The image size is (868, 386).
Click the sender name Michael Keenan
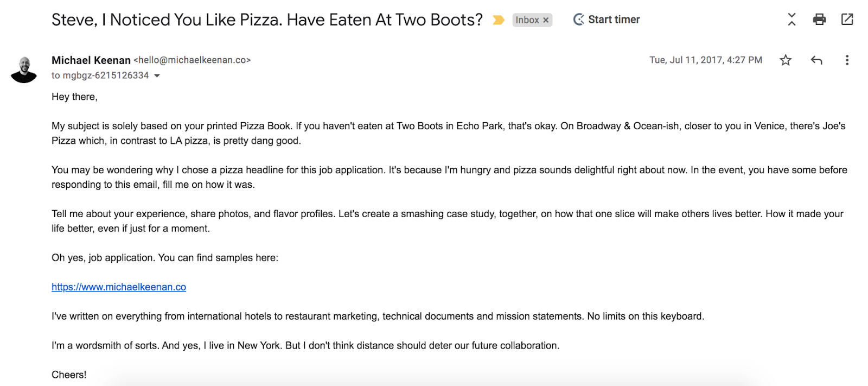click(91, 60)
